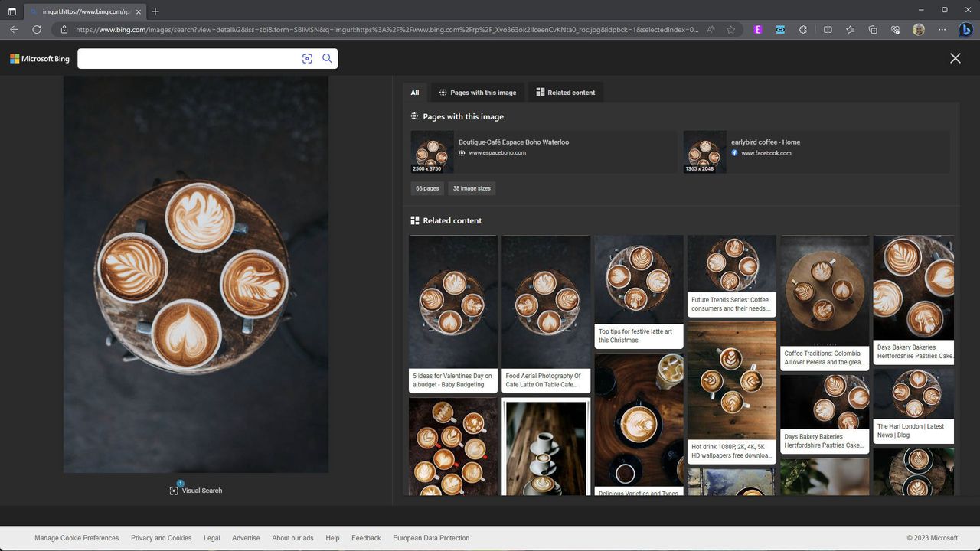Add page to favorites star icon

pos(731,30)
